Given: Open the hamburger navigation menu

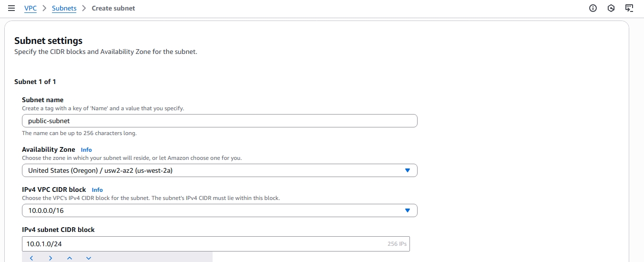Looking at the screenshot, I should [11, 8].
